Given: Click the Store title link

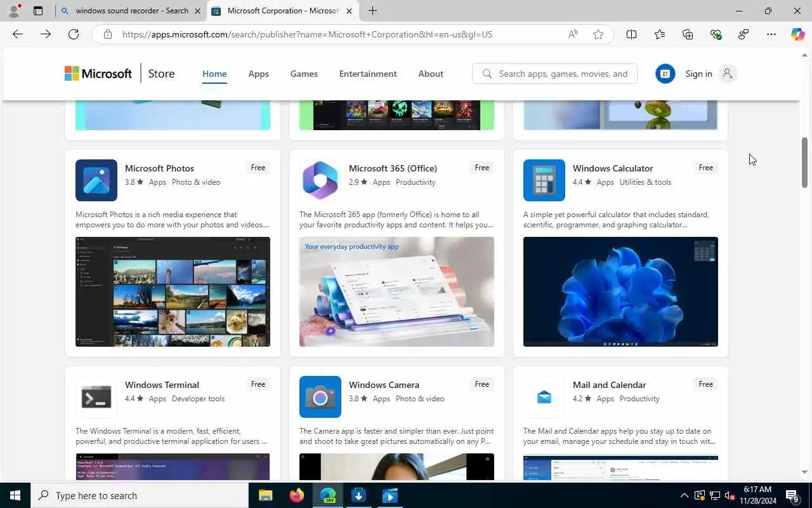Looking at the screenshot, I should coord(161,74).
